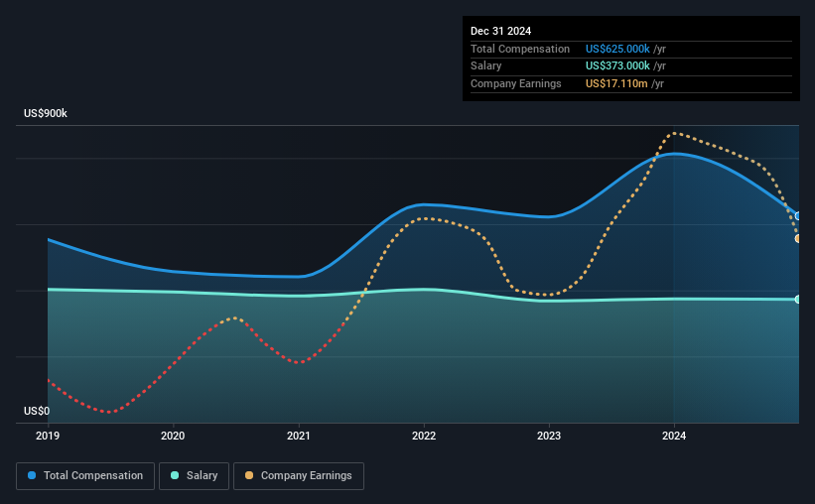Viewport: 815px width, 504px height.
Task: Click the 2020 x-axis label
Action: pos(173,436)
